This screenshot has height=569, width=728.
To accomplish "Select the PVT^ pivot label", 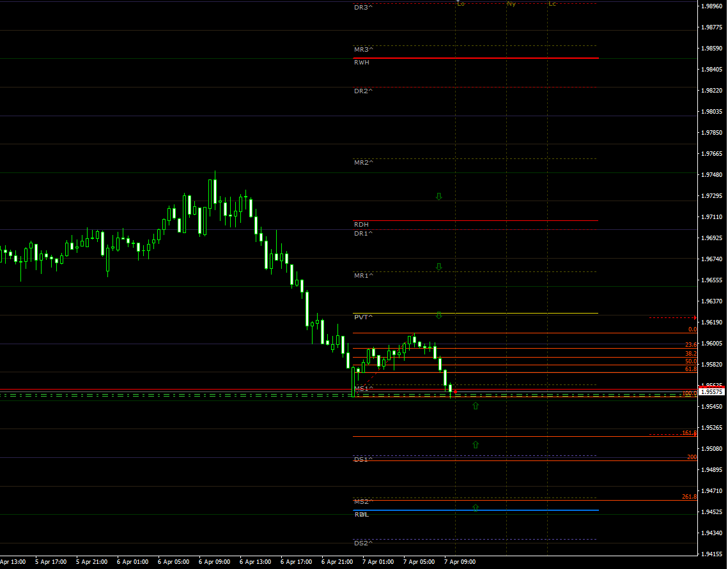I will click(x=363, y=317).
